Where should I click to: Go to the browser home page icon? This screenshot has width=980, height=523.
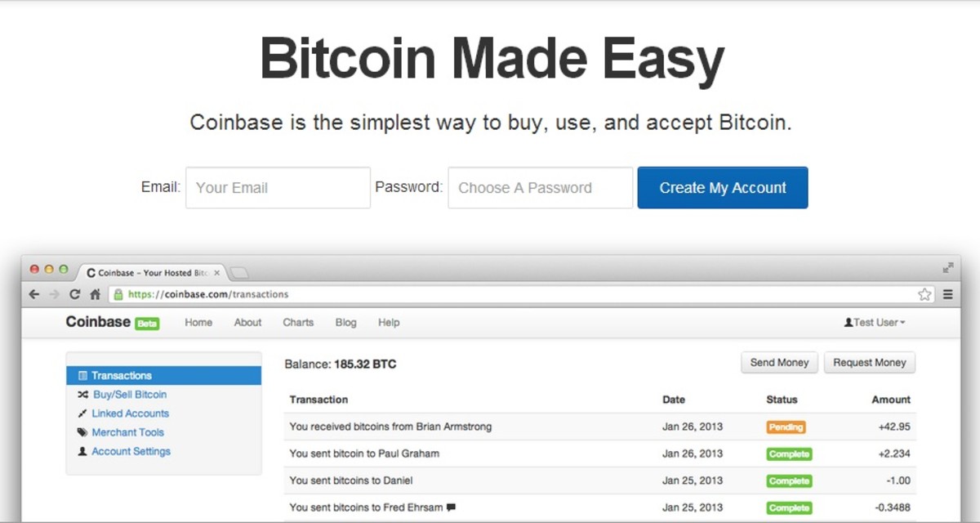pyautogui.click(x=95, y=294)
